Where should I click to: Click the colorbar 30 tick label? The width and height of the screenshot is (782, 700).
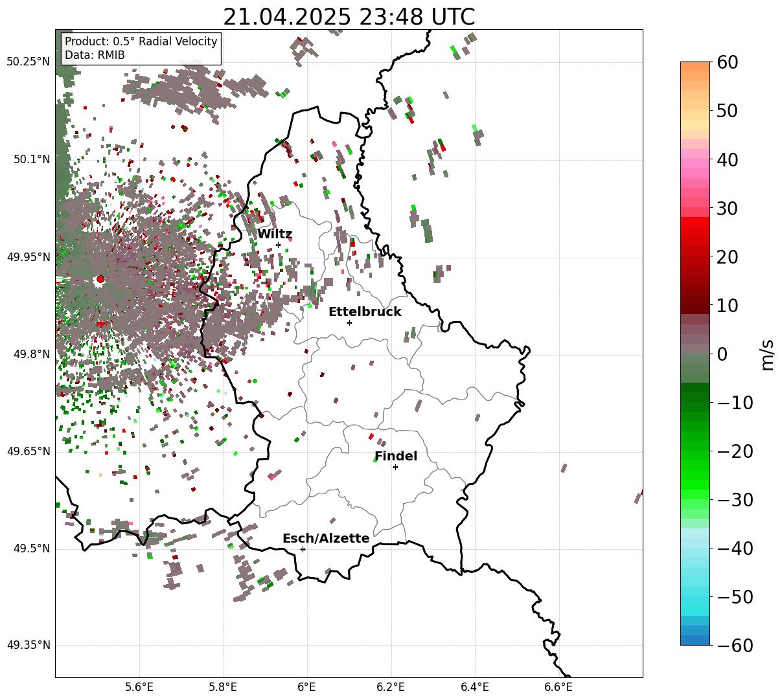click(727, 209)
